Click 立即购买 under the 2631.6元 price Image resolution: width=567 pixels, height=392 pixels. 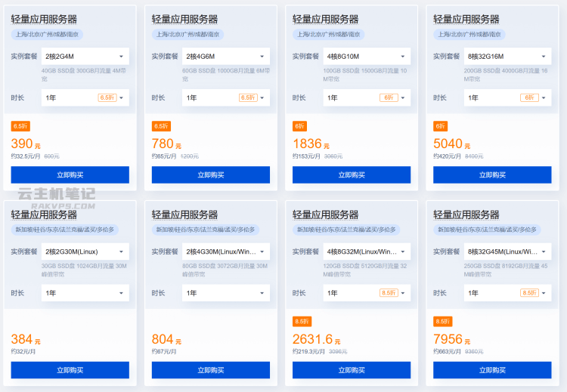click(352, 370)
